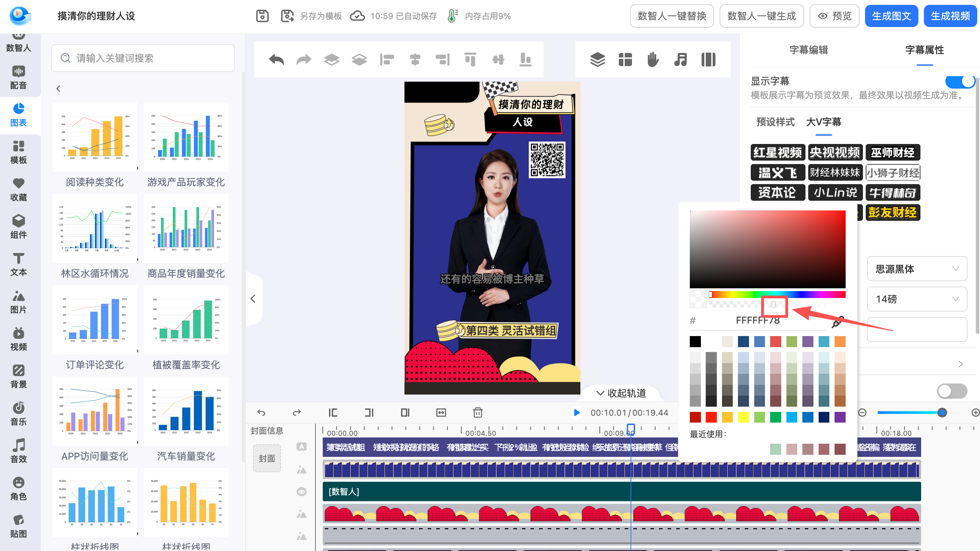Open the 贴图 stickers sidebar item
The height and width of the screenshot is (551, 980).
pyautogui.click(x=18, y=526)
